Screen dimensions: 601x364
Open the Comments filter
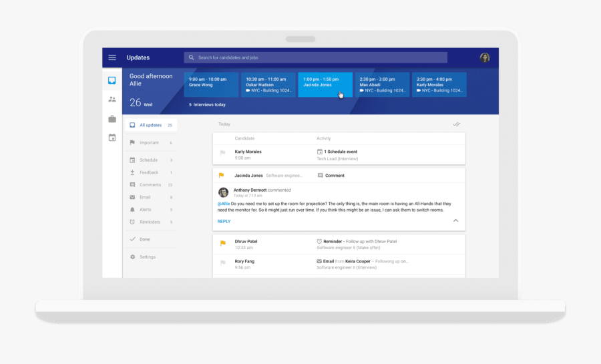pos(151,185)
